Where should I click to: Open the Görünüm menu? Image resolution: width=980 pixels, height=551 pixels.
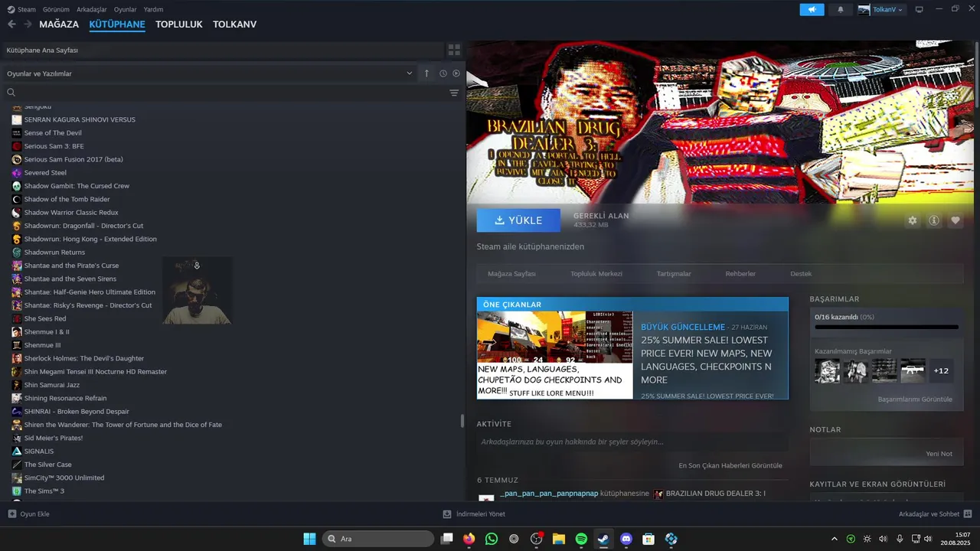pyautogui.click(x=56, y=9)
